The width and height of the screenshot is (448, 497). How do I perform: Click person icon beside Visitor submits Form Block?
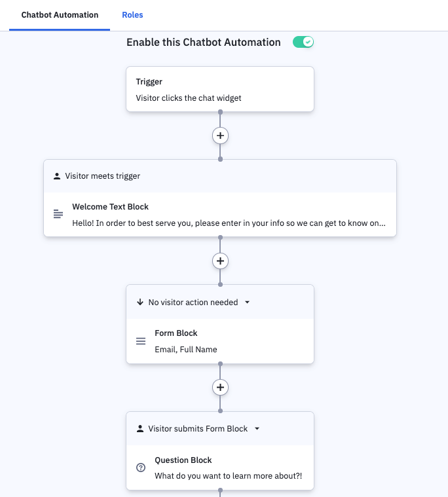[x=140, y=429]
